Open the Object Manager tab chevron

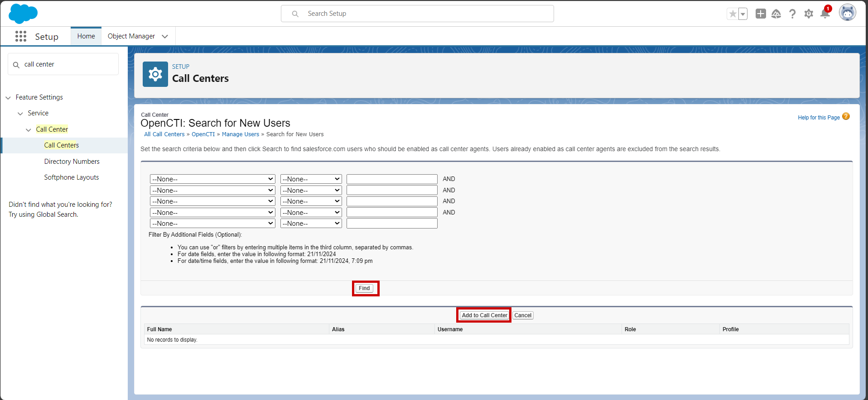click(165, 36)
